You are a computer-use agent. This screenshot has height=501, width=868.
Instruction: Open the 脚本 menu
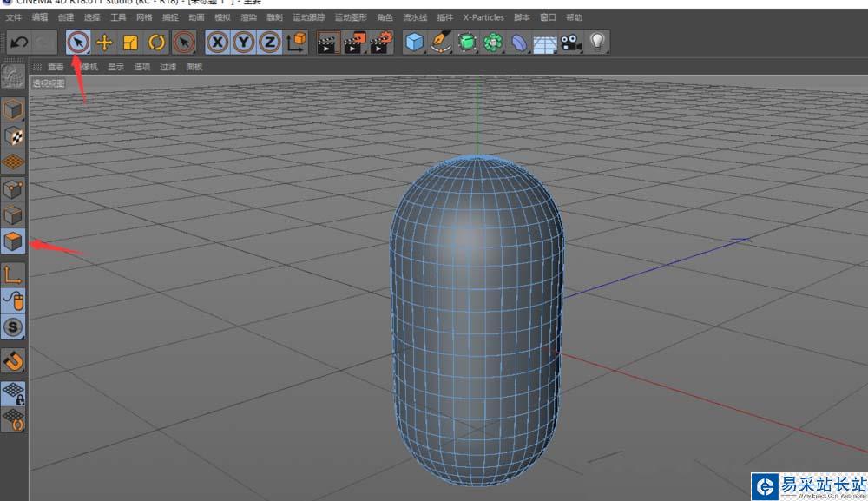(522, 17)
